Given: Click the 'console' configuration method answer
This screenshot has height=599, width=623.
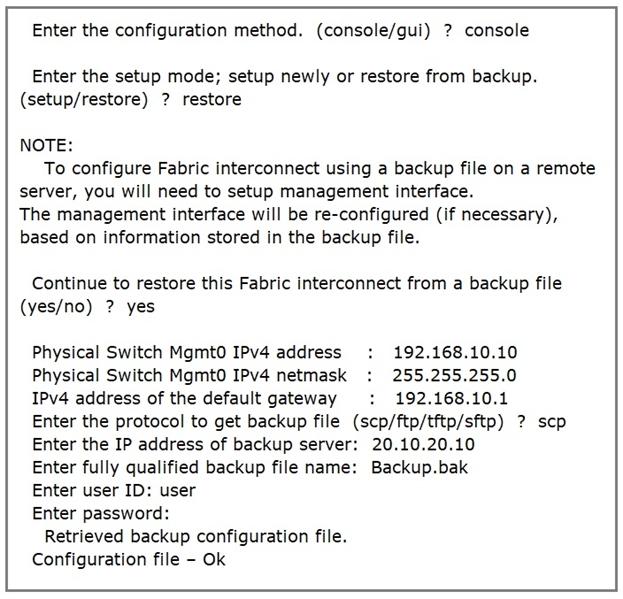Looking at the screenshot, I should [497, 31].
